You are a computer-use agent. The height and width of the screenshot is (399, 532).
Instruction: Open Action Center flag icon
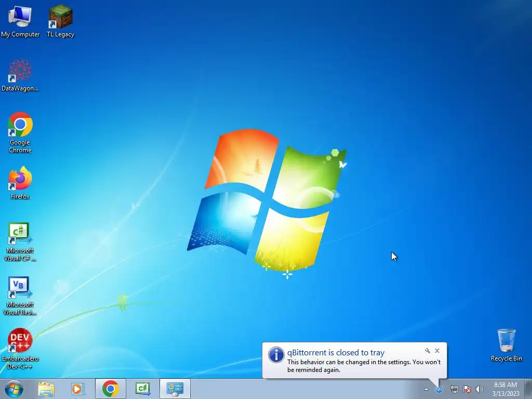[467, 389]
